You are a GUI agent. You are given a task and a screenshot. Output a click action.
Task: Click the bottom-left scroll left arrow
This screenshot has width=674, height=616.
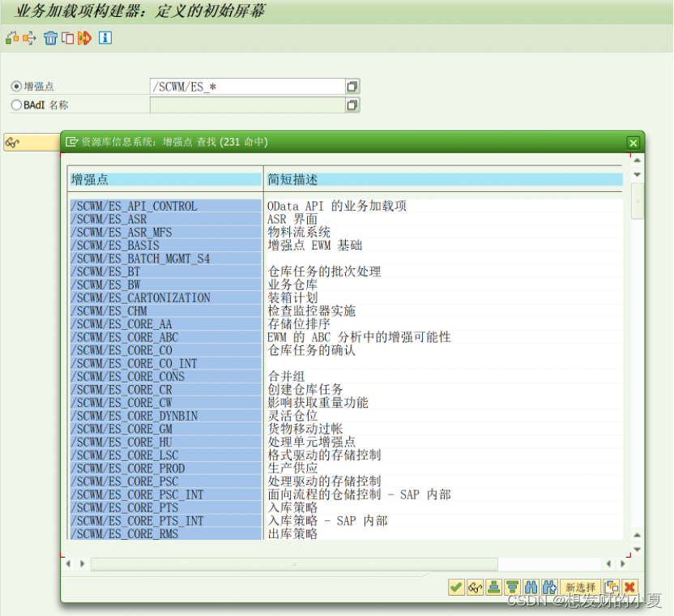click(x=68, y=563)
